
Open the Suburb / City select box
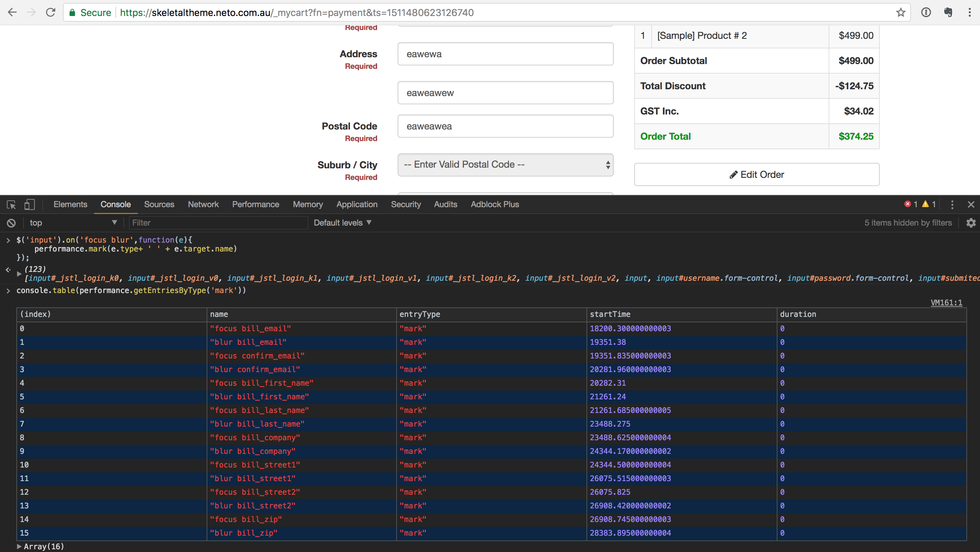pyautogui.click(x=505, y=165)
